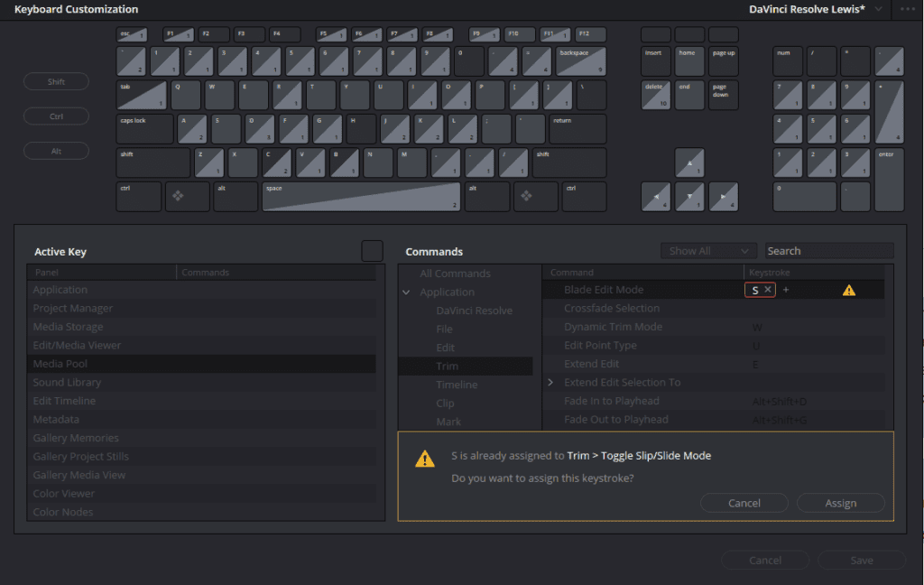The height and width of the screenshot is (585, 924).
Task: Click the insert key
Action: [656, 61]
